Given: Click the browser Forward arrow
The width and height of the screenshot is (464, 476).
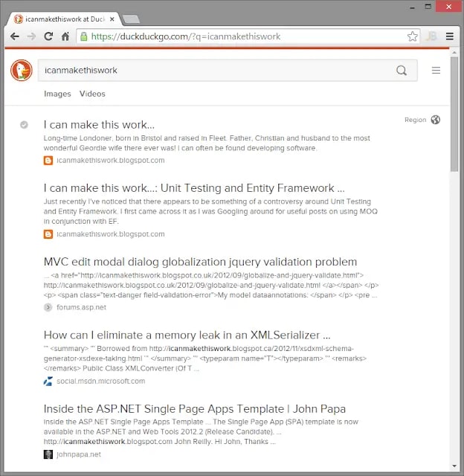Looking at the screenshot, I should tap(31, 36).
